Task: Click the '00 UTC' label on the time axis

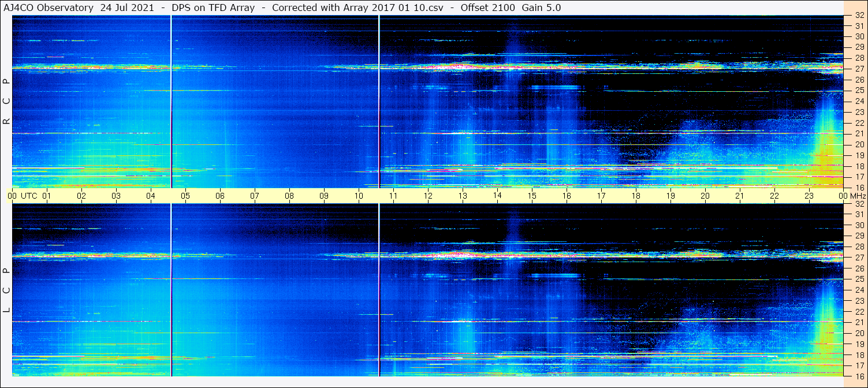Action: click(x=23, y=196)
